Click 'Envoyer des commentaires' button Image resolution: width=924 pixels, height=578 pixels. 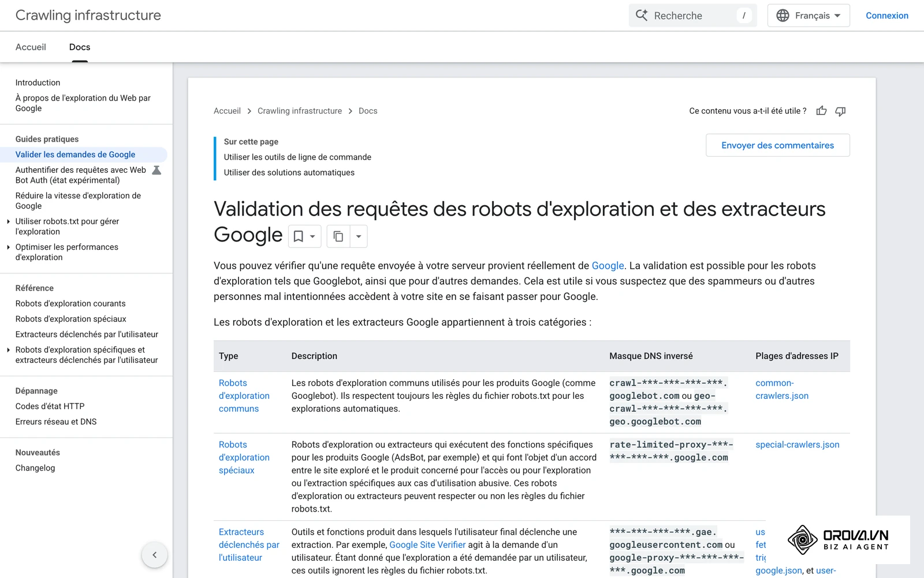coord(778,145)
